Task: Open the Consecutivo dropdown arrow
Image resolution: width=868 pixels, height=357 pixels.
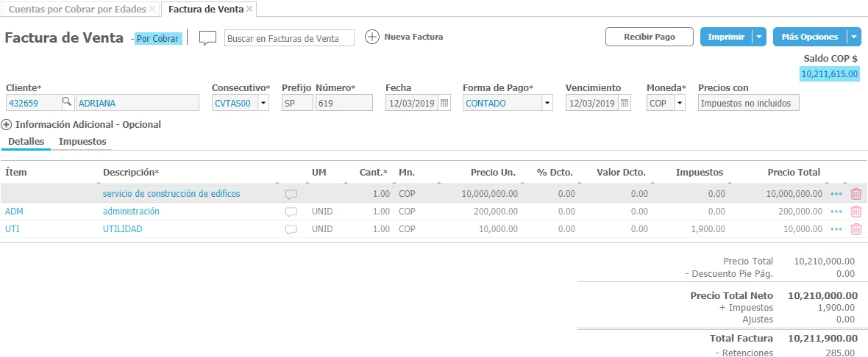Action: (x=263, y=104)
